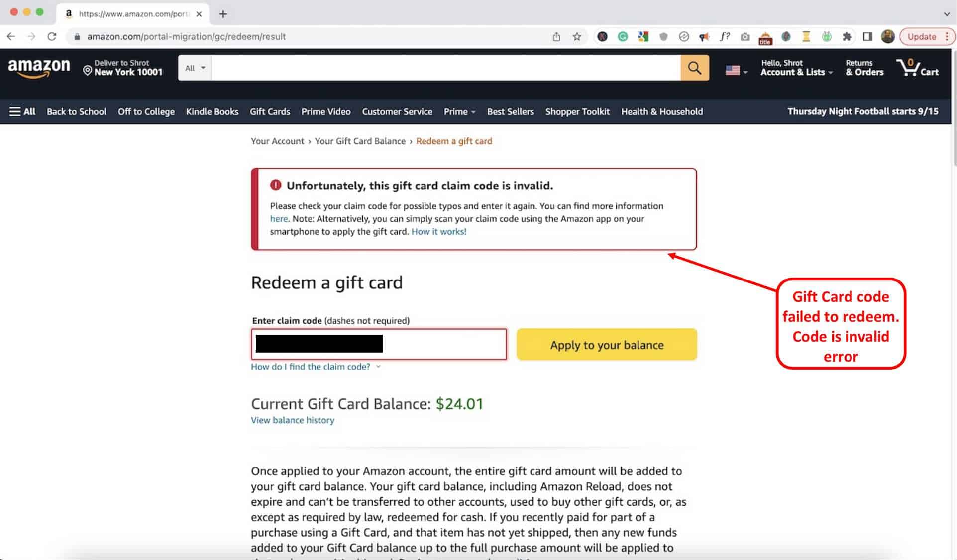Click the 'Customer Service' menu item
This screenshot has width=957, height=560.
tap(397, 111)
